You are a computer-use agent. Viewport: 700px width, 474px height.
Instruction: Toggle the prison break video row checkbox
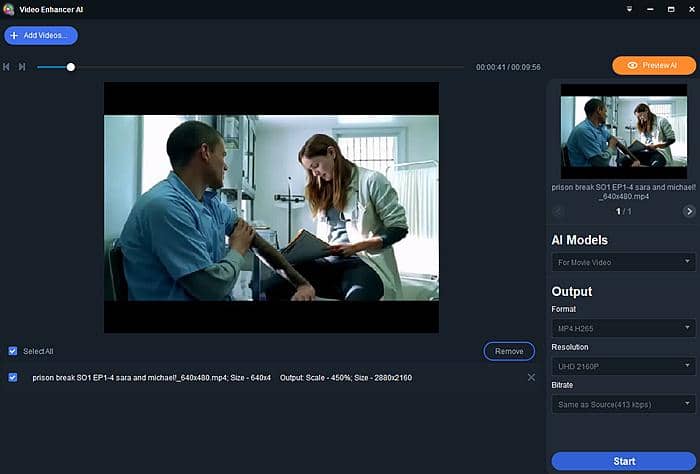click(x=13, y=378)
